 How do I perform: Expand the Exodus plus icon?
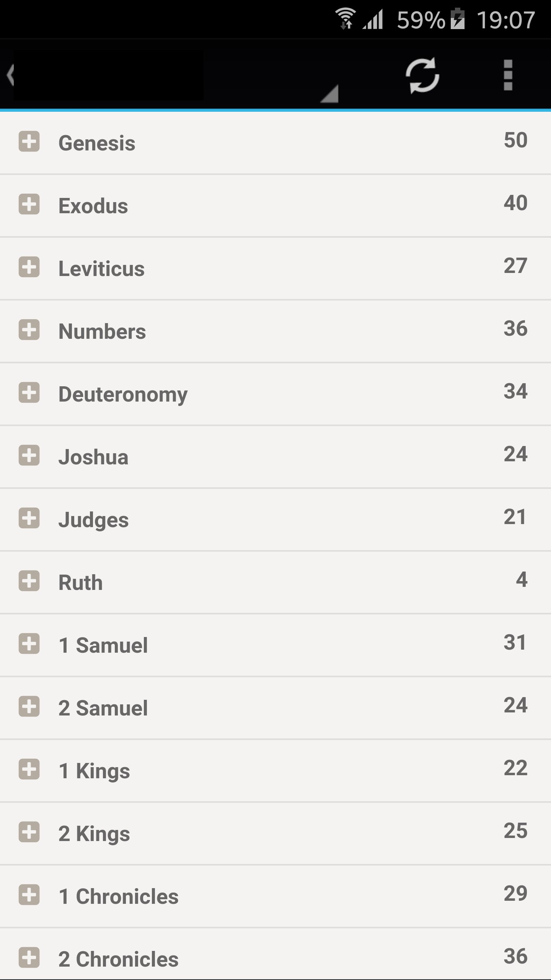pos(29,204)
